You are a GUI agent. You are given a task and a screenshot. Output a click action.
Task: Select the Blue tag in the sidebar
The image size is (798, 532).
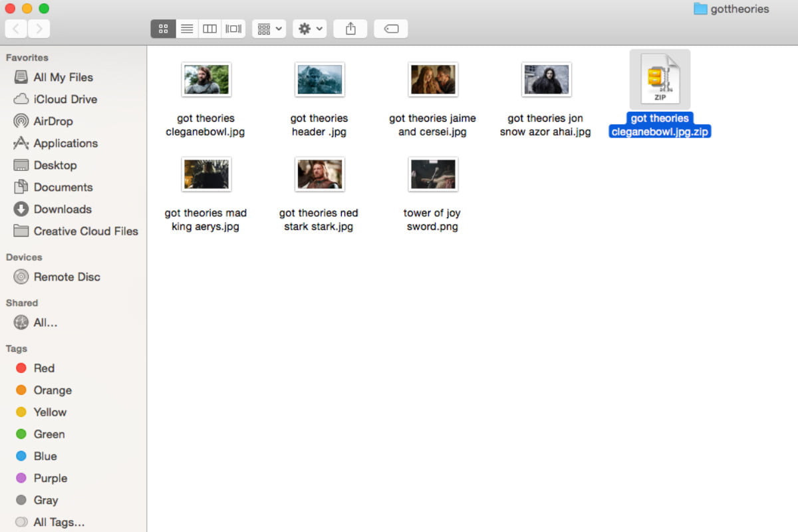point(45,456)
